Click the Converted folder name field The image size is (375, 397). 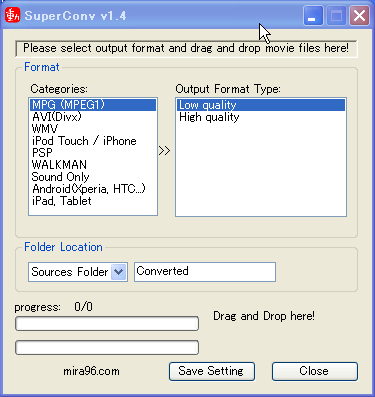point(205,272)
